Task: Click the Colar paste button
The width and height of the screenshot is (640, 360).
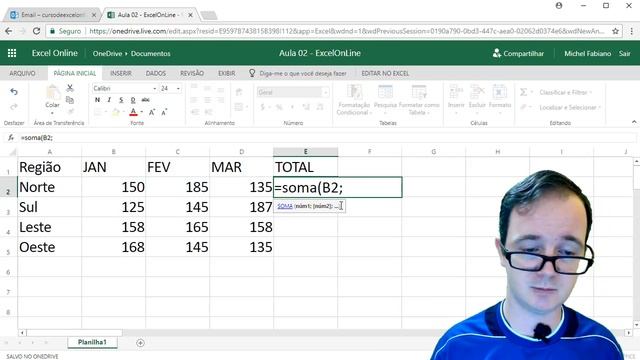Action: tap(52, 98)
